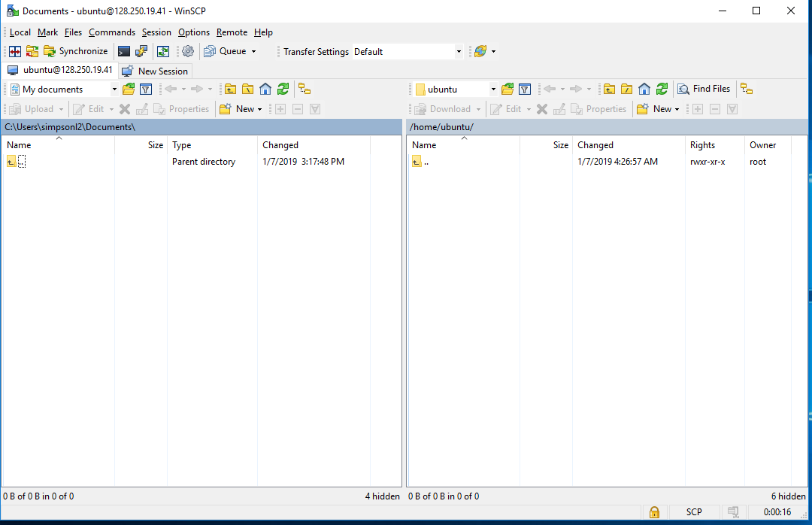Expand the Transfer Settings Default dropdown

(x=459, y=52)
